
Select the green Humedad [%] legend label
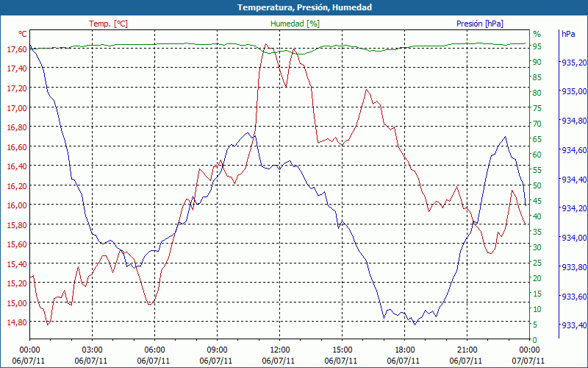click(x=295, y=24)
